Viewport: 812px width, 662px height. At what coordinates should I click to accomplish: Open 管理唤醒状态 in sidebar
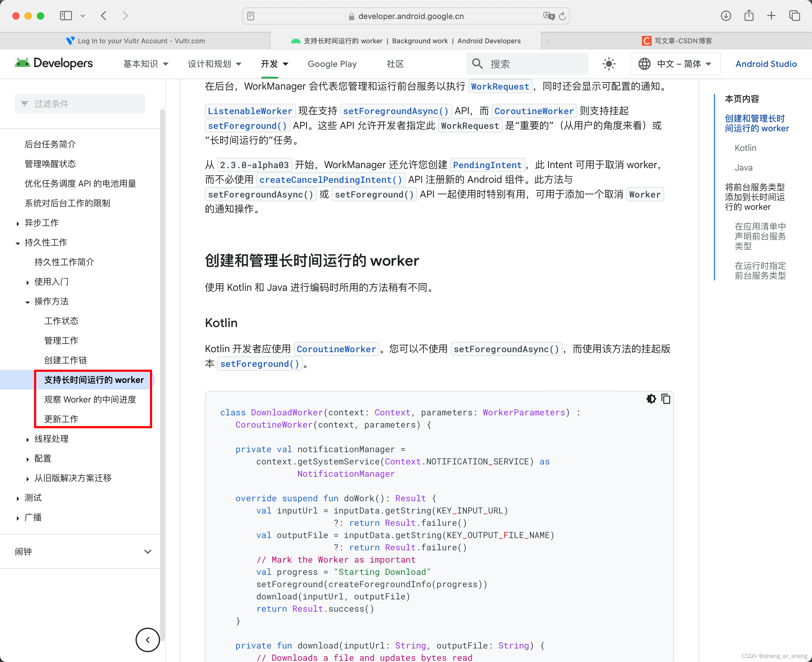pos(50,164)
